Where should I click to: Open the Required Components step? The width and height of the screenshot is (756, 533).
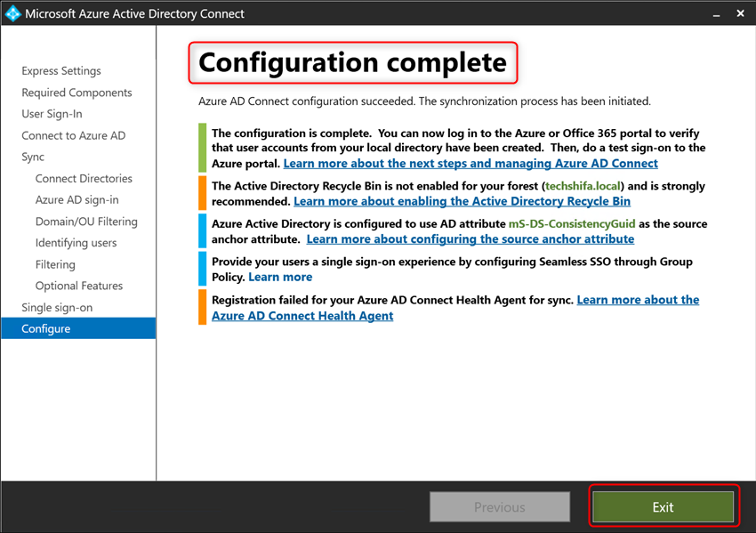click(76, 92)
